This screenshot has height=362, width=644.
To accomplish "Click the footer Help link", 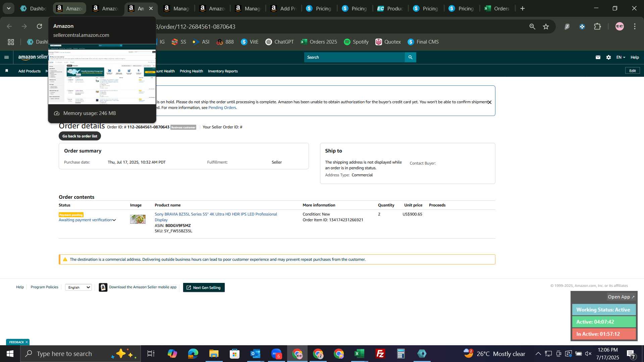I will [x=20, y=287].
